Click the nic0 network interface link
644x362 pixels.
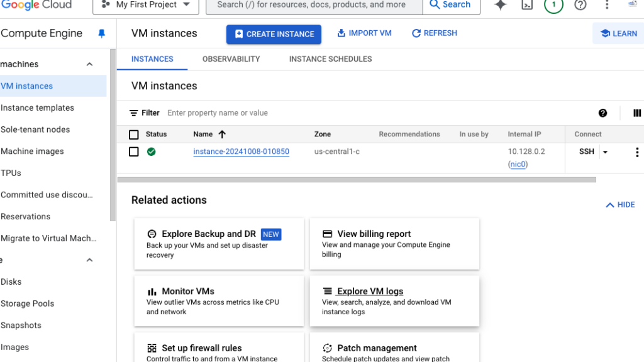pyautogui.click(x=518, y=165)
